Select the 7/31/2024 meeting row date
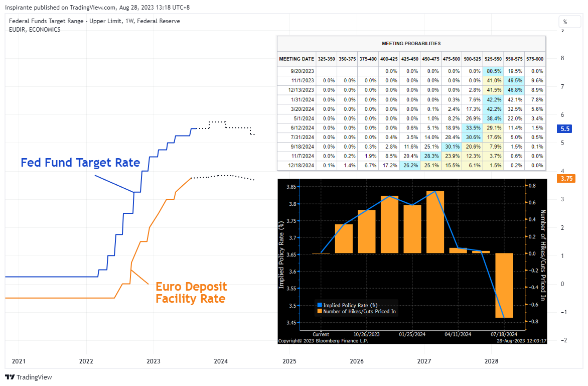This screenshot has width=588, height=386. coord(302,137)
